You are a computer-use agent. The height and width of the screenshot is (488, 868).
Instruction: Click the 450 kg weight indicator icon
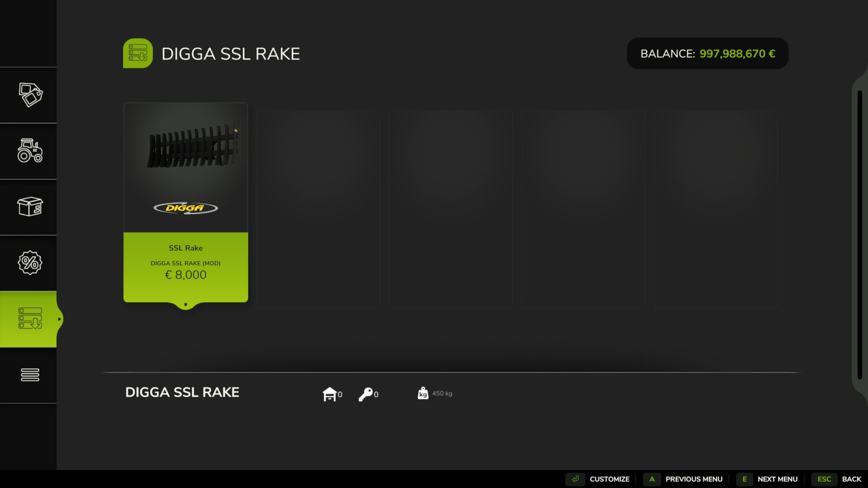[423, 393]
